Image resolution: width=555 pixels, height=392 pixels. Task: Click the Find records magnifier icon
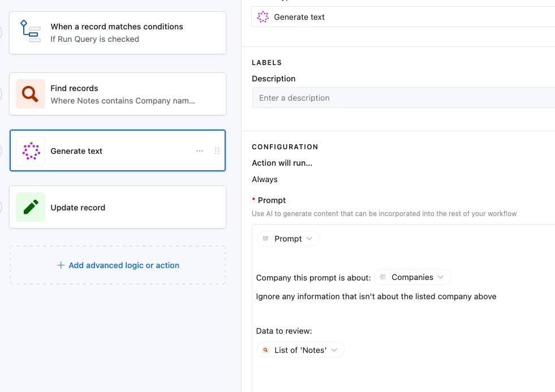pos(30,93)
